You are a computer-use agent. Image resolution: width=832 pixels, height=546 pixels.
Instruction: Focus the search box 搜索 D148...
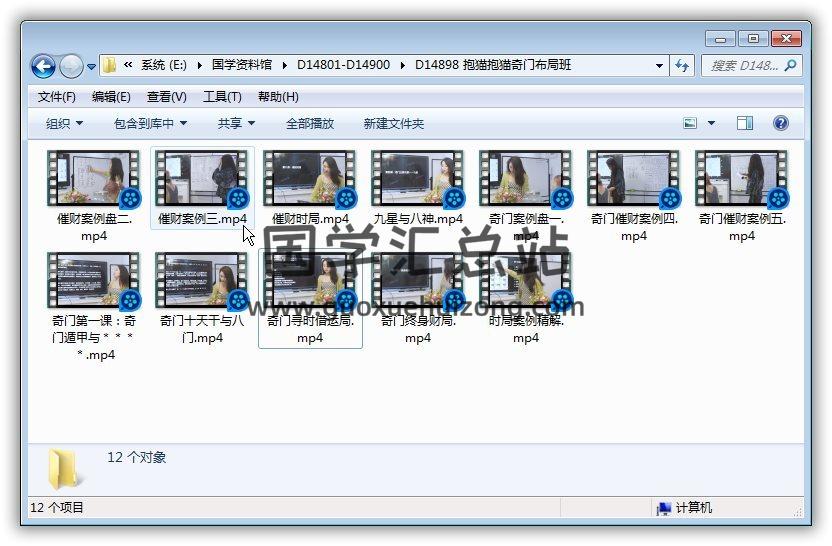tap(744, 66)
